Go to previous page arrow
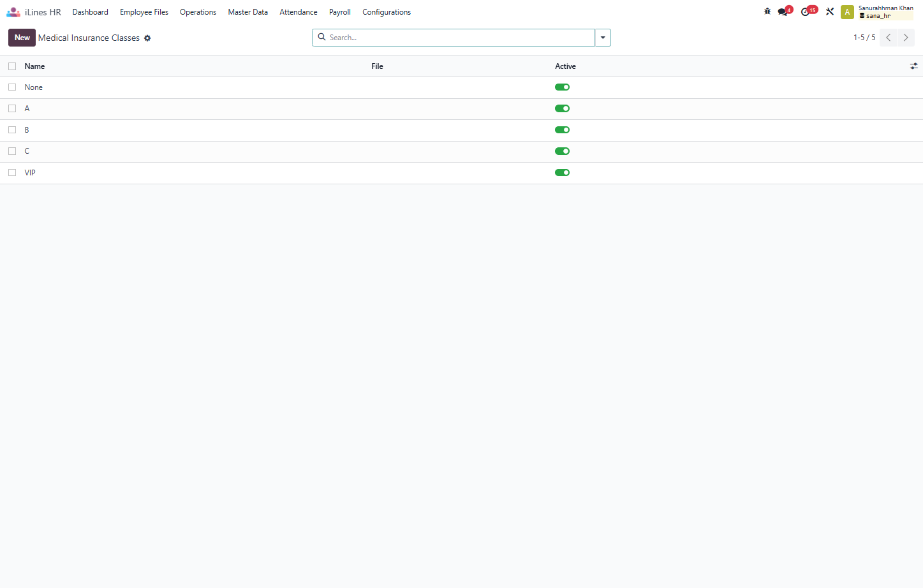923x588 pixels. (x=888, y=38)
